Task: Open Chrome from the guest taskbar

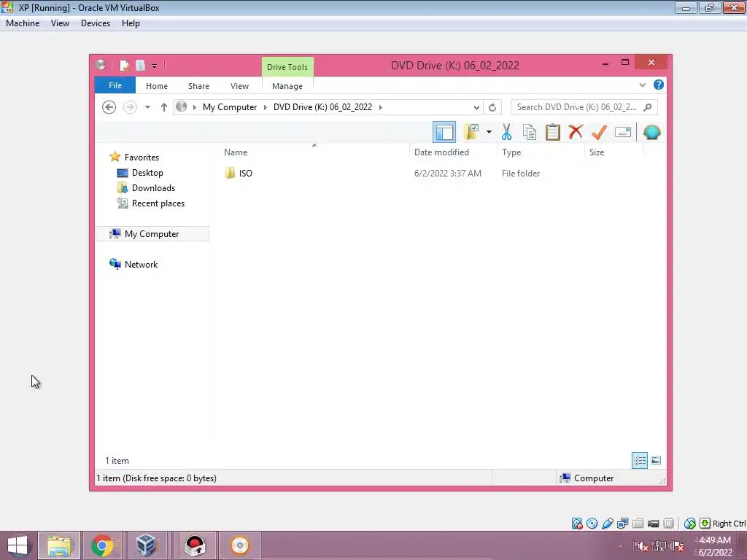Action: click(x=102, y=545)
